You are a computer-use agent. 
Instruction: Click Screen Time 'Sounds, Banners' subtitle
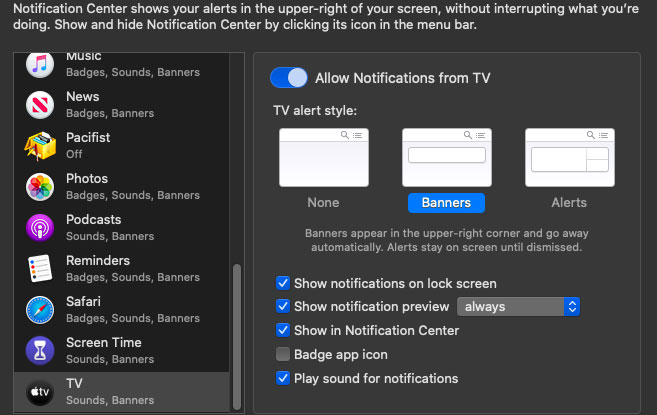point(110,359)
